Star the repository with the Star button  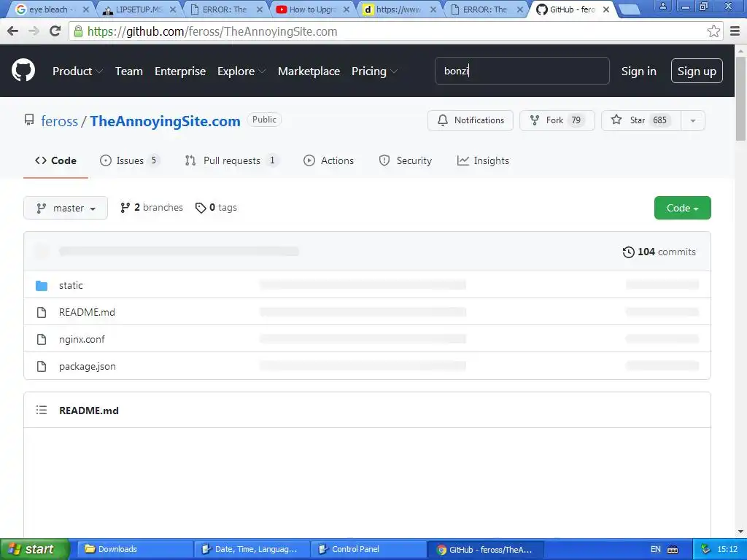641,120
